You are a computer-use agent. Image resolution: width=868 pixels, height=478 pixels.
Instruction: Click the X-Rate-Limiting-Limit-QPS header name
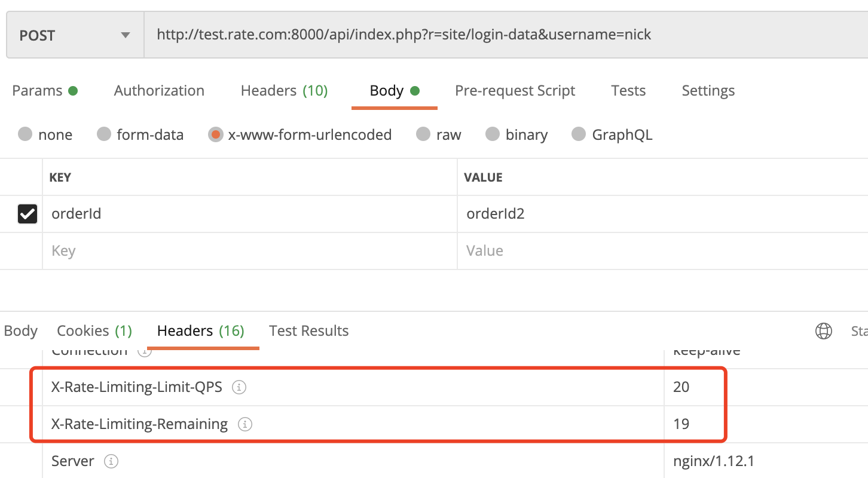pos(137,387)
